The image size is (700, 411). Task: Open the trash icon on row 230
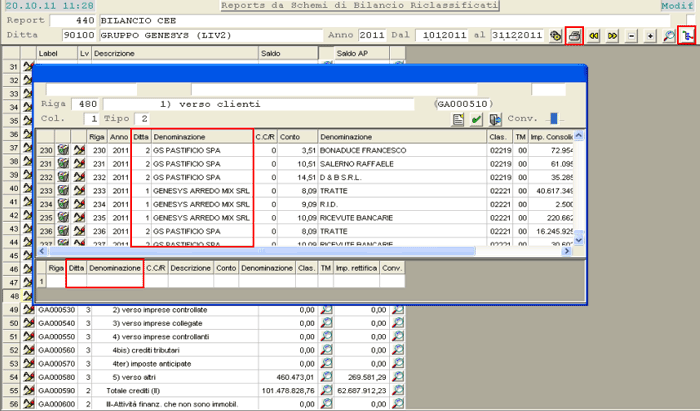(62, 151)
